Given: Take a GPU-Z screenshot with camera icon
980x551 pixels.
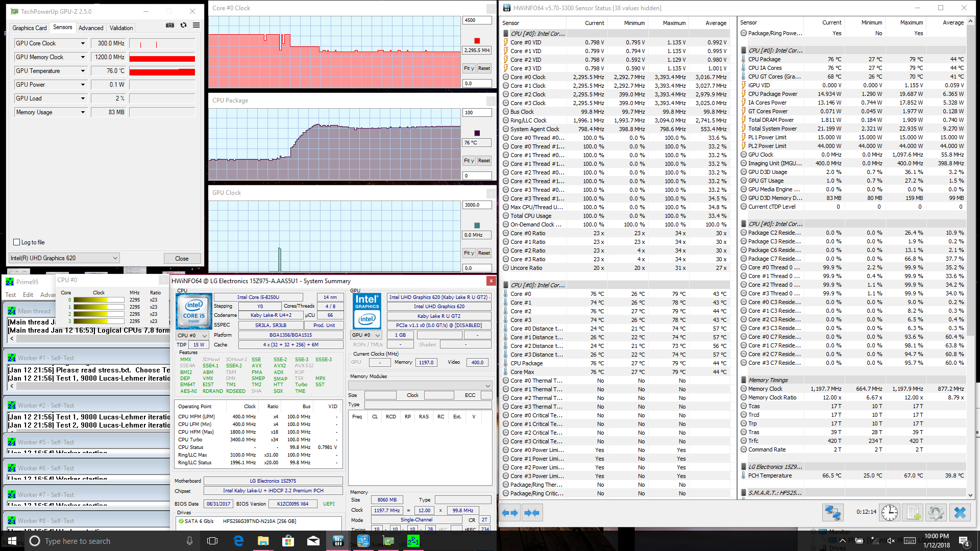Looking at the screenshot, I should (170, 25).
